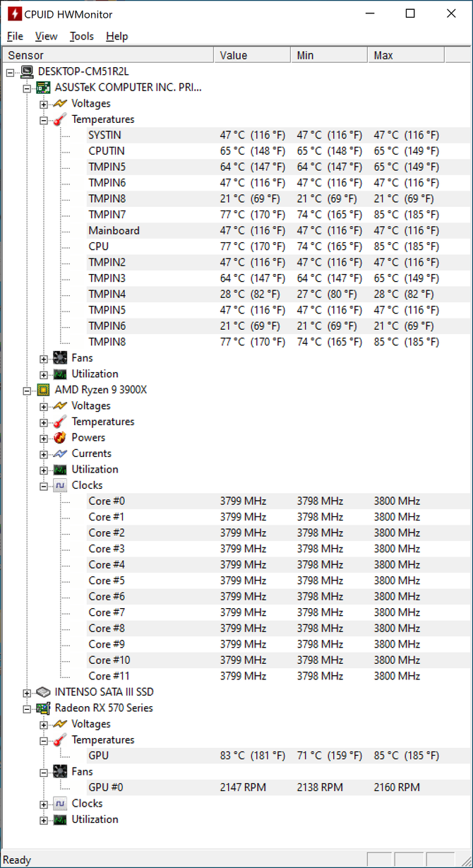Select the DESKTOP-CM51R2L computer icon

click(27, 71)
